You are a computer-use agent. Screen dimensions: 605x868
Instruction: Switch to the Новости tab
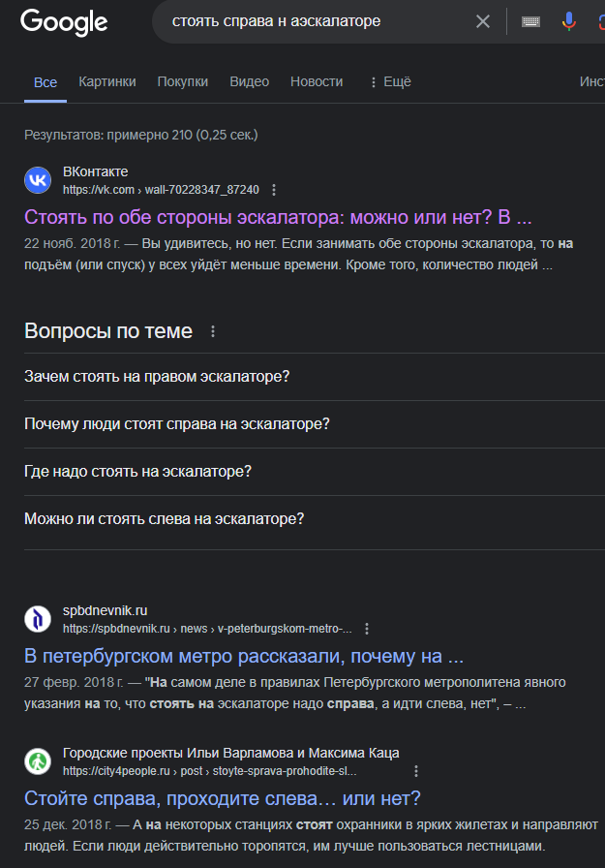pyautogui.click(x=317, y=82)
